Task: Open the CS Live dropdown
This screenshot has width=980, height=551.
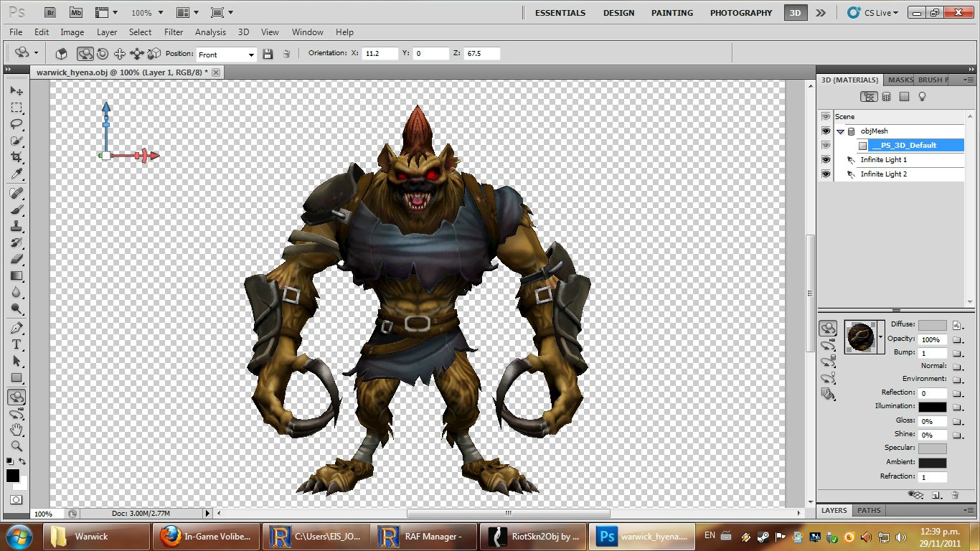Action: point(872,12)
